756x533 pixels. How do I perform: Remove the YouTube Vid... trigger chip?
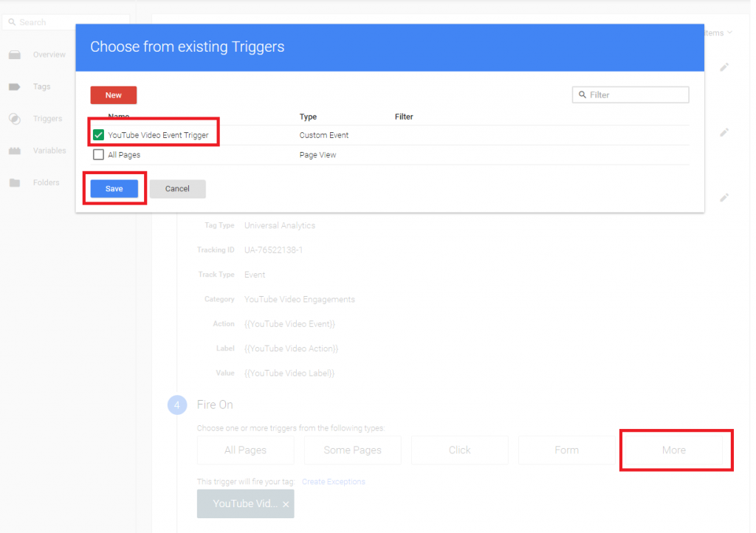pyautogui.click(x=286, y=504)
